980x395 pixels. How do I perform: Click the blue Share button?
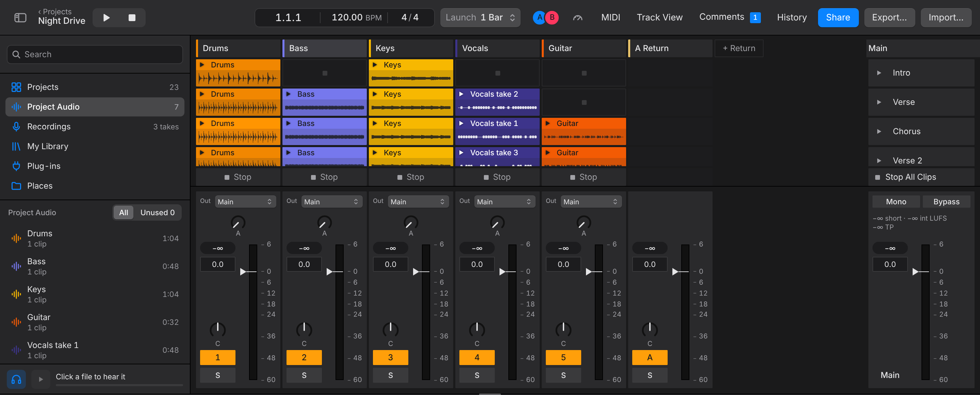click(x=838, y=17)
